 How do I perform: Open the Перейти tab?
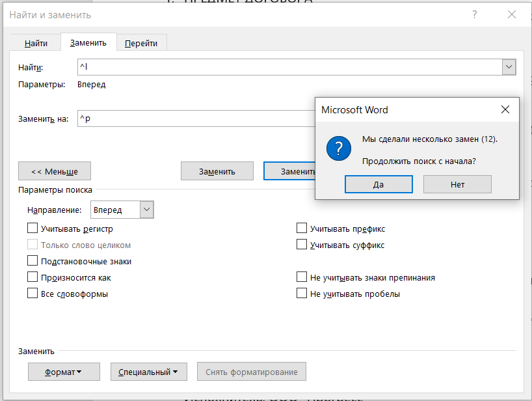click(x=141, y=43)
